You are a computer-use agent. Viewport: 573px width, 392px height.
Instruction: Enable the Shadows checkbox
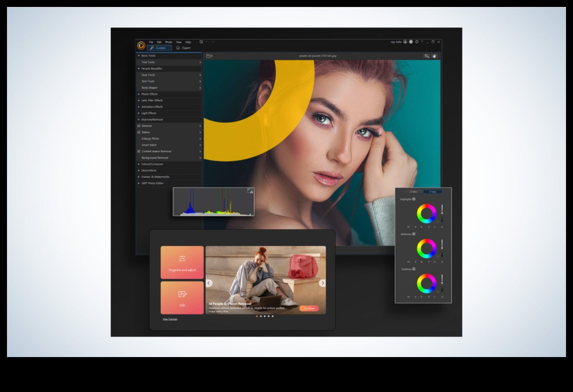point(414,269)
